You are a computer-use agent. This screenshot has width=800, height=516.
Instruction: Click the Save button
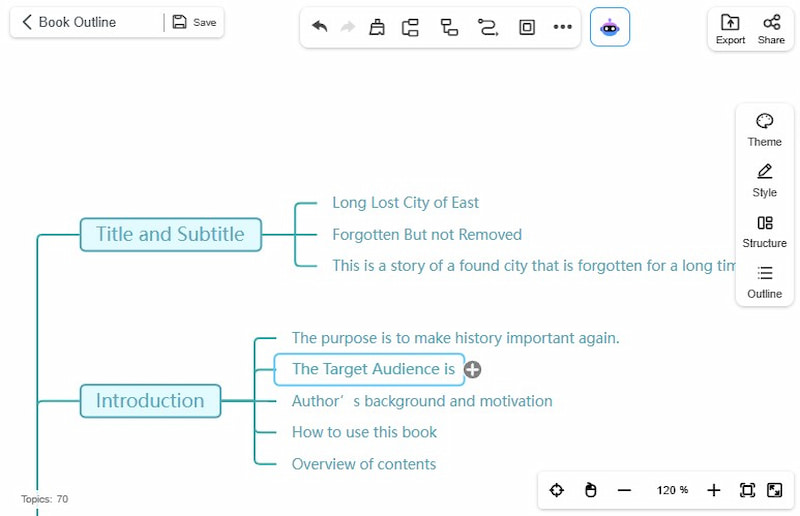click(x=194, y=22)
